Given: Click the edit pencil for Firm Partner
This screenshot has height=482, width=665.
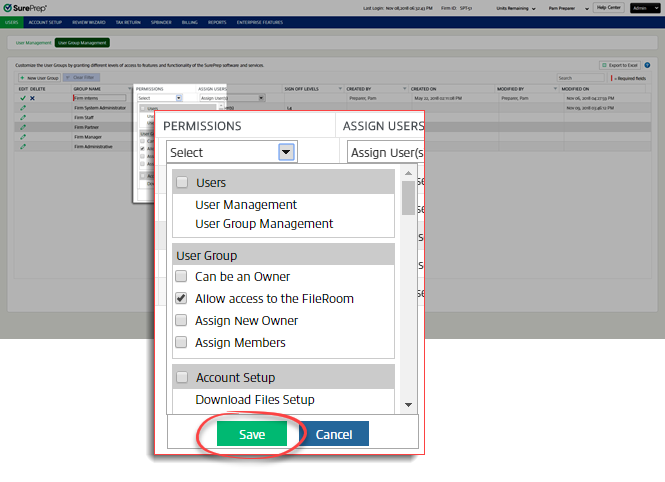Looking at the screenshot, I should (22, 127).
